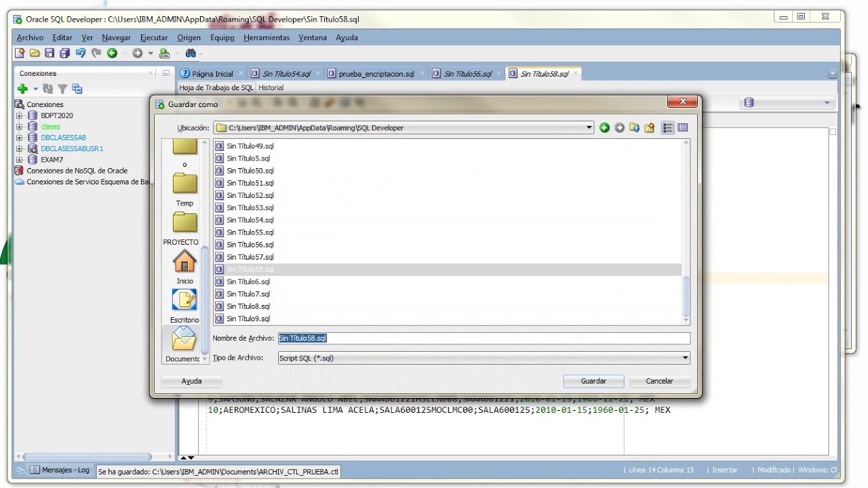Click the SQL Worksheet icon in main toolbar

164,53
